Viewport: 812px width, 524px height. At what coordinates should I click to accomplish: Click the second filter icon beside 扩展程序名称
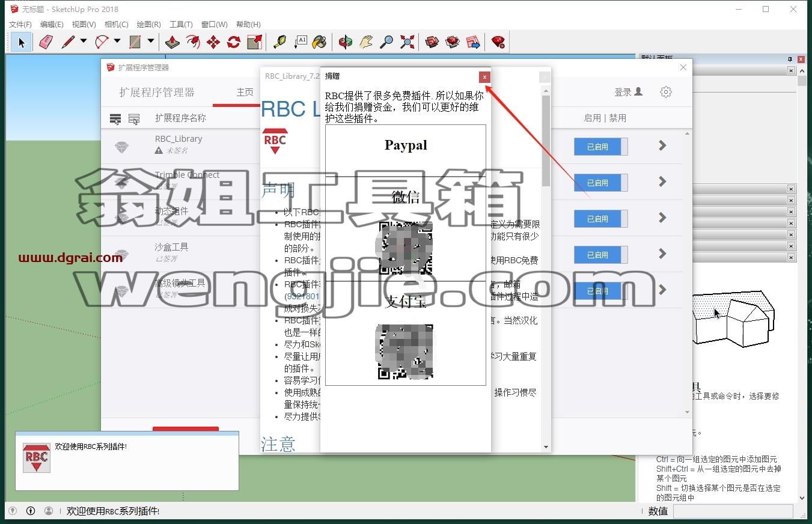tap(134, 119)
